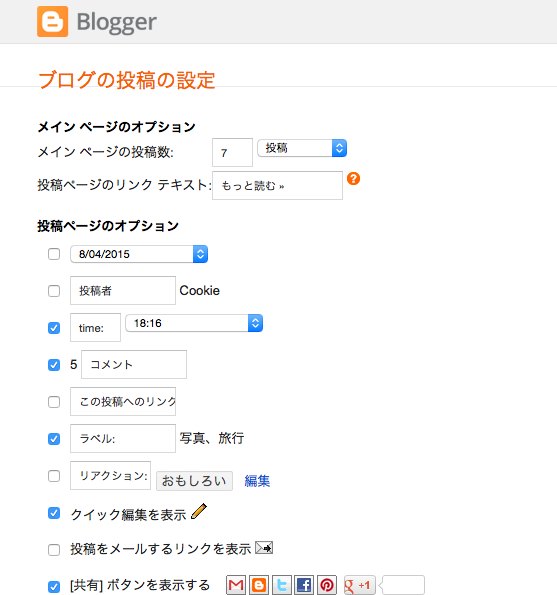This screenshot has height=595, width=557.
Task: Click the Google +1 button icon
Action: [x=359, y=585]
